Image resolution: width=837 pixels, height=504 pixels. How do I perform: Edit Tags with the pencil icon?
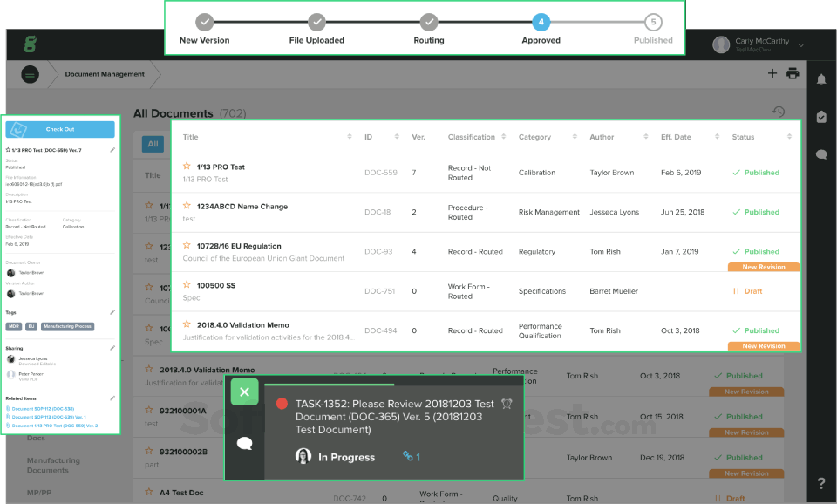112,312
